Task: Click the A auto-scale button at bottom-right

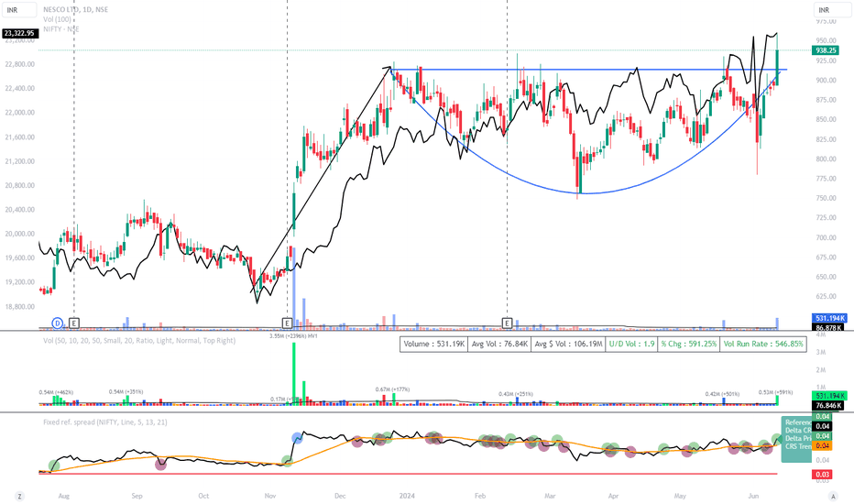Action: click(833, 496)
